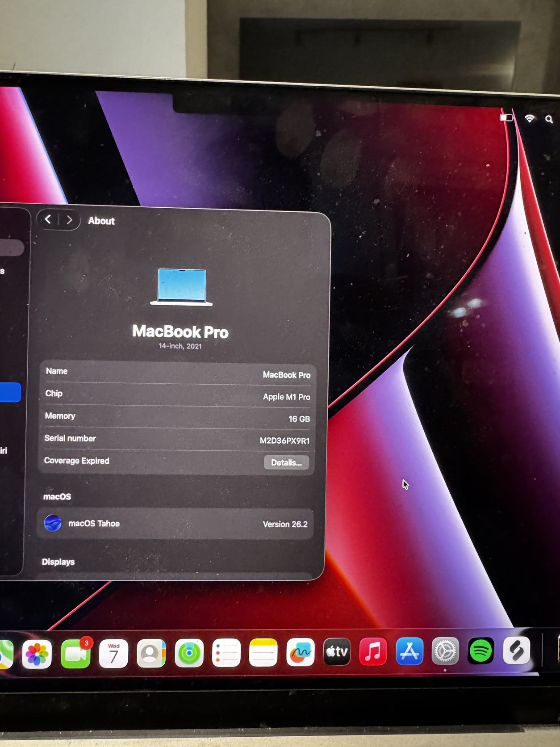Click the 'About' pane title

coord(101,221)
